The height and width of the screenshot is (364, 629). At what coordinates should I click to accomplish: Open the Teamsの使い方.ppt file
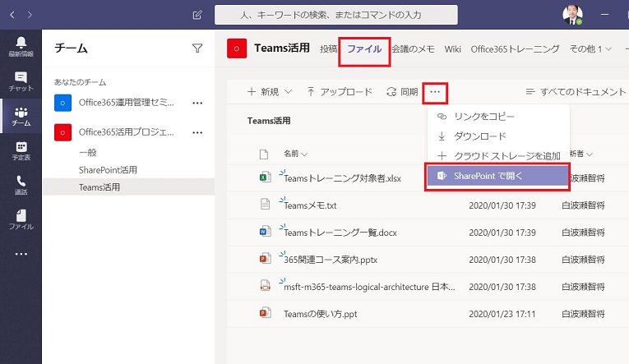320,314
